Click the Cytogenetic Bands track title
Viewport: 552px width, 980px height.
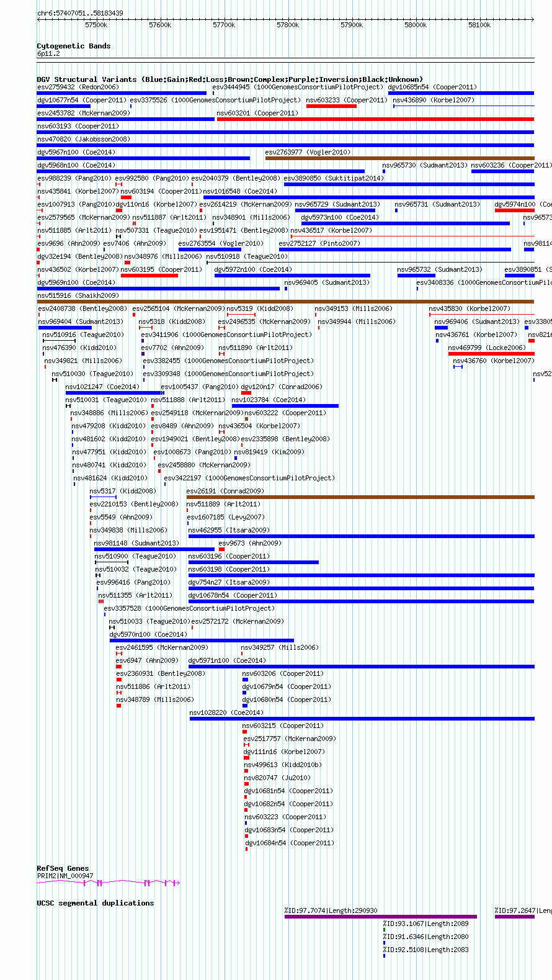click(74, 46)
